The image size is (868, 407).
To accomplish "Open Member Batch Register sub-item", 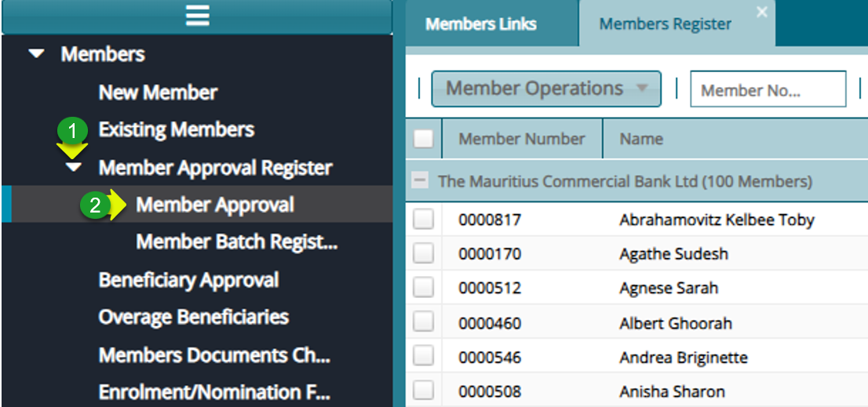I will click(x=237, y=243).
